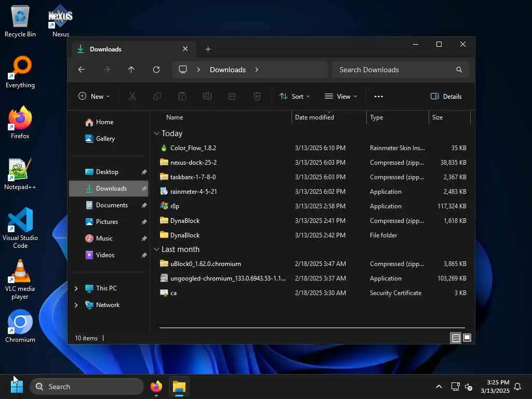Click the Copy icon in toolbar
This screenshot has height=399, width=532.
coord(157,96)
